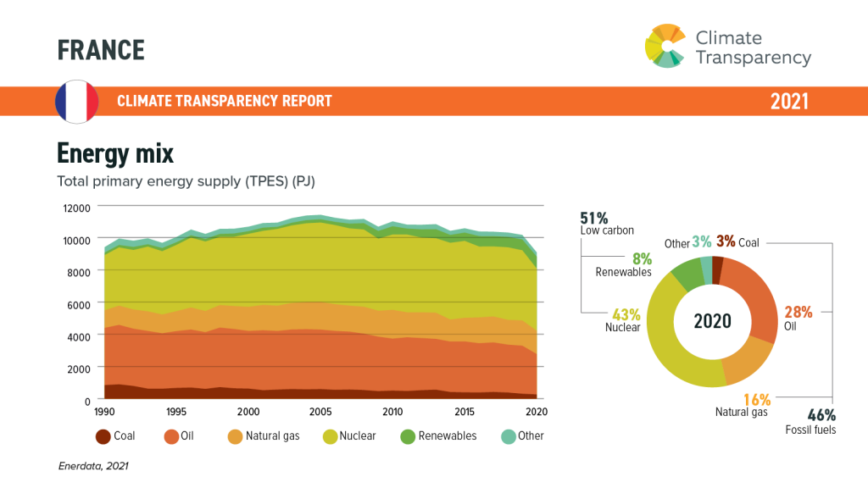868x488 pixels.
Task: Click the 51% Low carbon label
Action: (607, 224)
